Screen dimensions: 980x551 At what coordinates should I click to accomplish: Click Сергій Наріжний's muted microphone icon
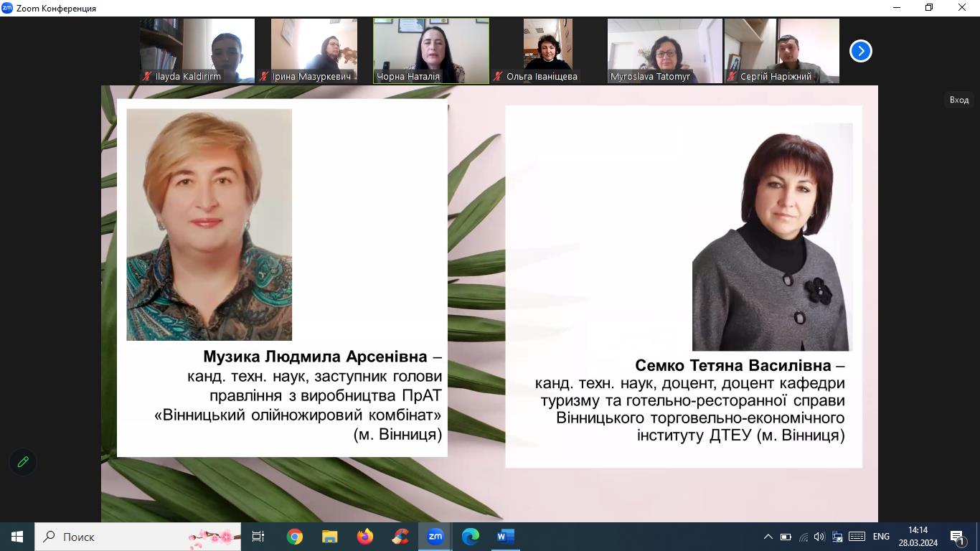(732, 76)
